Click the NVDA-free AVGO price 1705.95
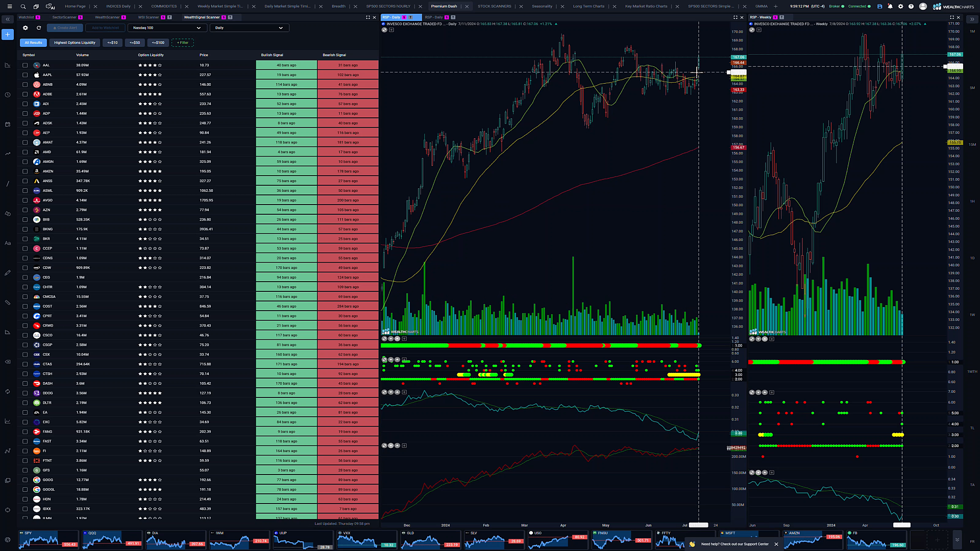 pyautogui.click(x=206, y=201)
